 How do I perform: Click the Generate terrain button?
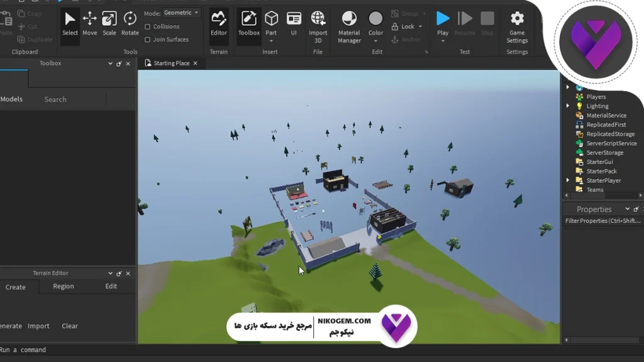(11, 326)
